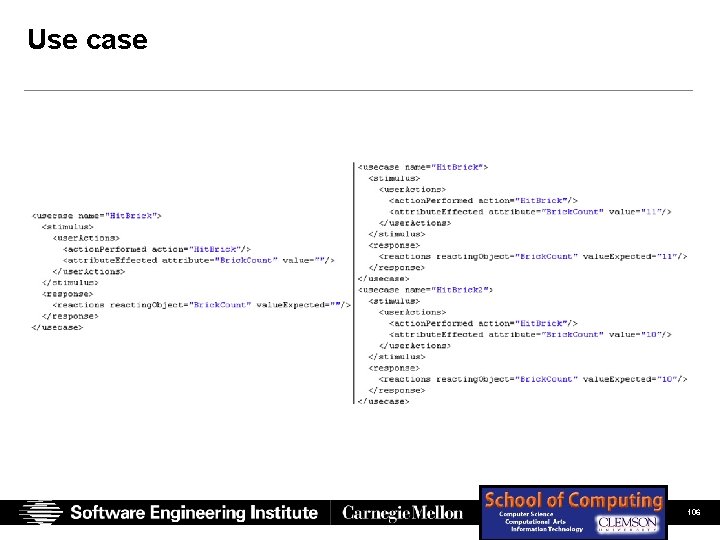This screenshot has height=540, width=720.
Task: Click the final </usecase> tag in right snippet
Action: [383, 401]
